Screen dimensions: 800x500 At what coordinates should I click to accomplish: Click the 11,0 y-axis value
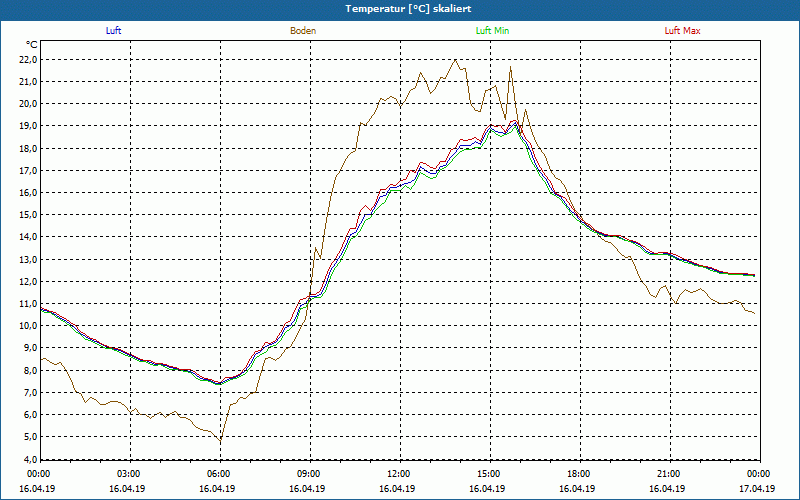click(28, 304)
